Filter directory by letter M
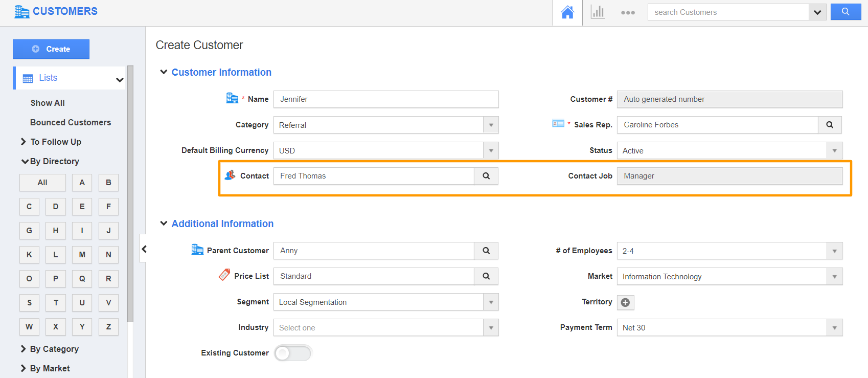 point(82,255)
